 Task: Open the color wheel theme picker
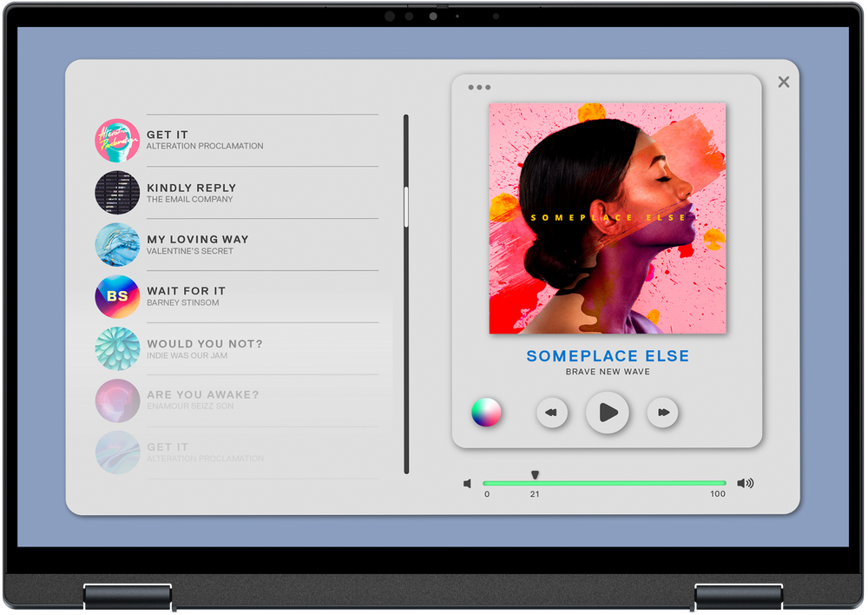pyautogui.click(x=486, y=413)
